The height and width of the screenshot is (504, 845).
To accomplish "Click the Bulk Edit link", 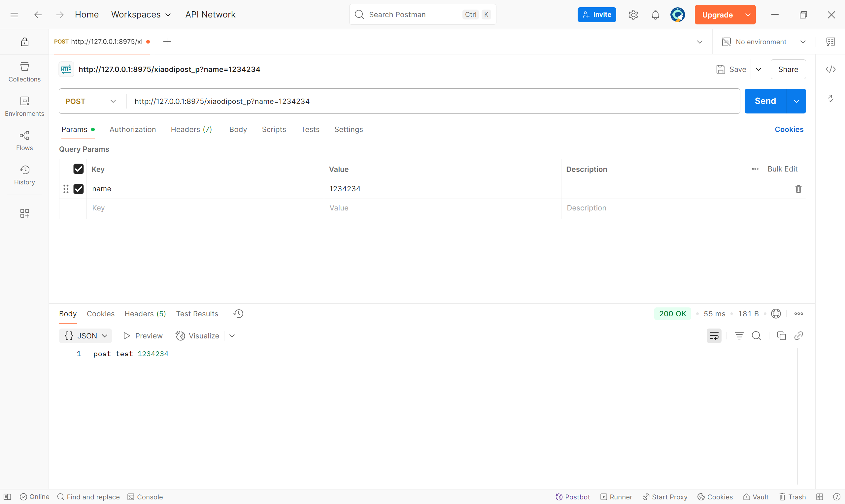I will [x=782, y=169].
